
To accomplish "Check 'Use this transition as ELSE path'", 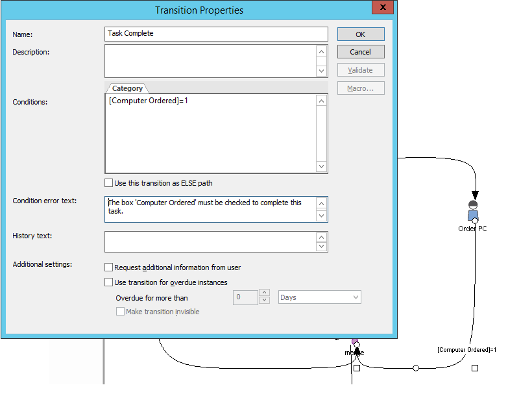I will point(109,182).
